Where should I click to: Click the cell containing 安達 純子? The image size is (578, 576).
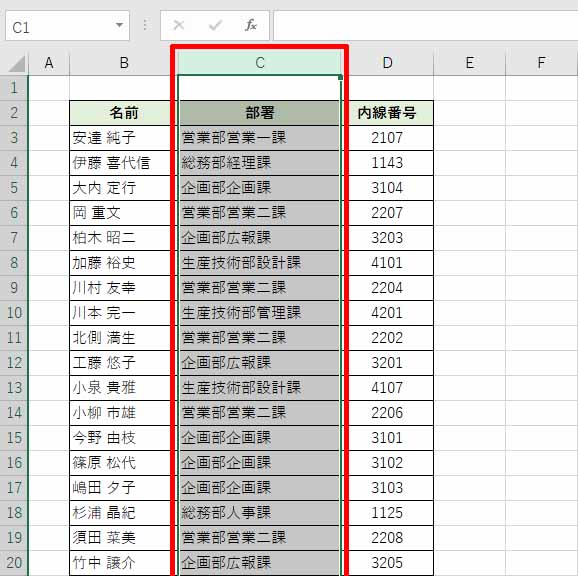pyautogui.click(x=120, y=138)
